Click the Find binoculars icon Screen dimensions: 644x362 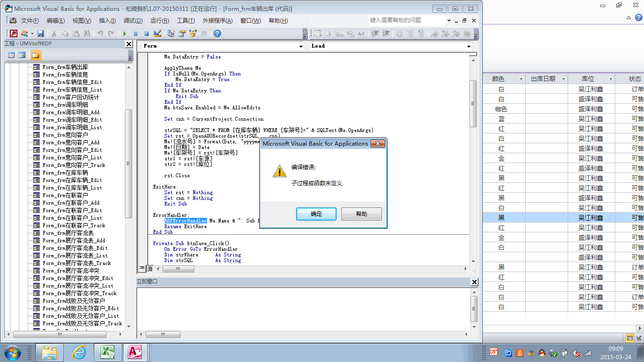(86, 33)
